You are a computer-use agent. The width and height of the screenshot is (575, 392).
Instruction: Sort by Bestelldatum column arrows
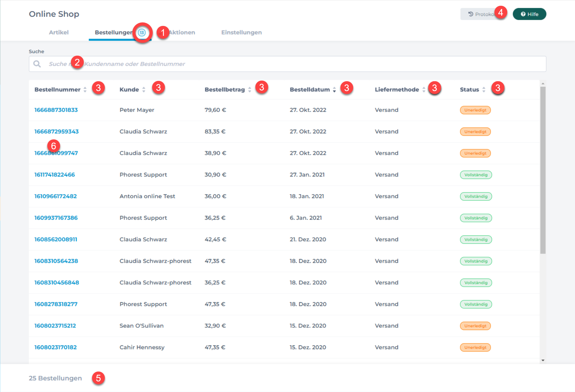coord(334,90)
